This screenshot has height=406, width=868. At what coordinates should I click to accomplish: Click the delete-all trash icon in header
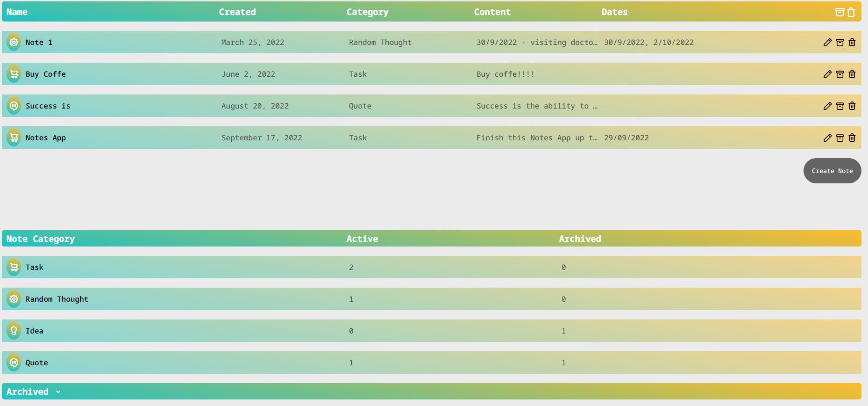[851, 12]
